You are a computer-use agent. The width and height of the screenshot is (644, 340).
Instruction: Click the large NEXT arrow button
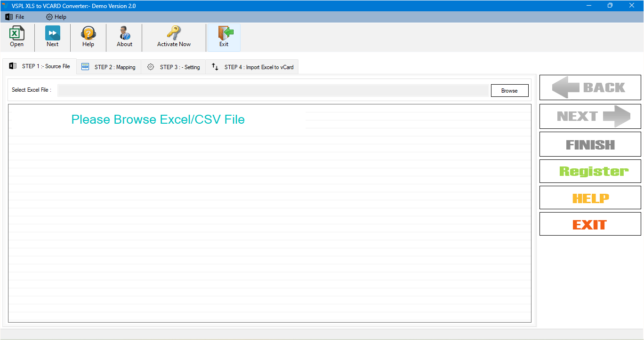click(x=590, y=116)
